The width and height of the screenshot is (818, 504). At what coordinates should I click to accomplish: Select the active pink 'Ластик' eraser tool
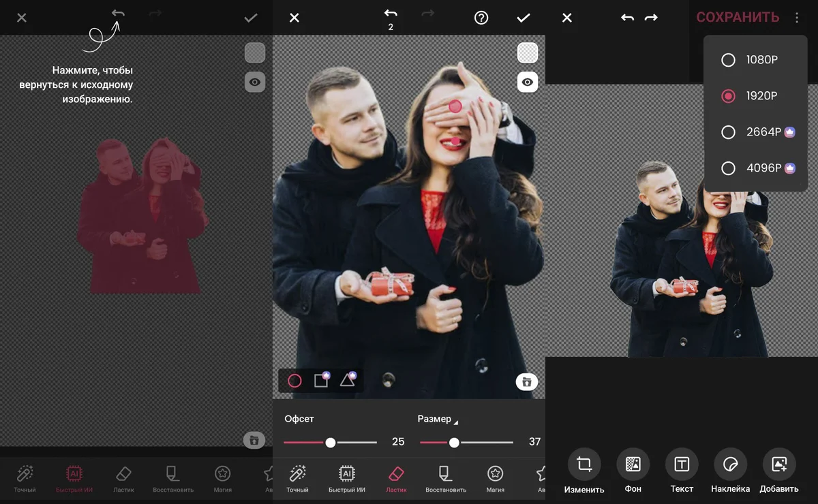pos(396,479)
